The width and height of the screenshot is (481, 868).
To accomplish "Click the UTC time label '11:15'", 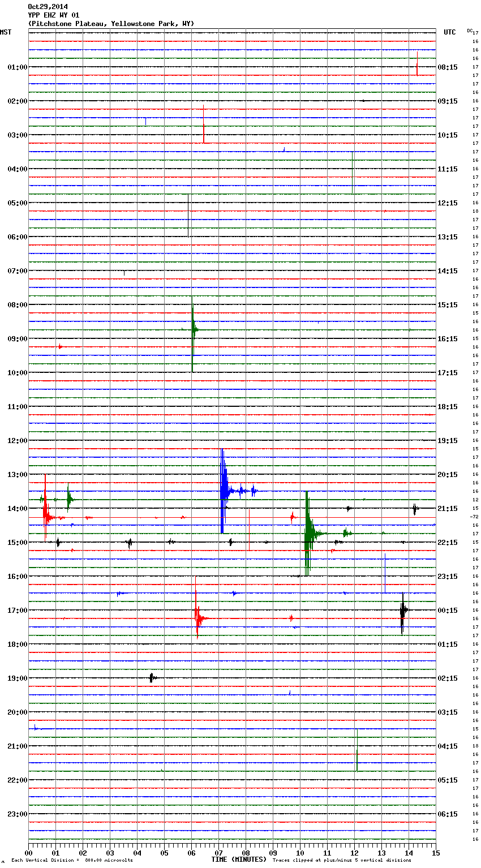I will (448, 169).
